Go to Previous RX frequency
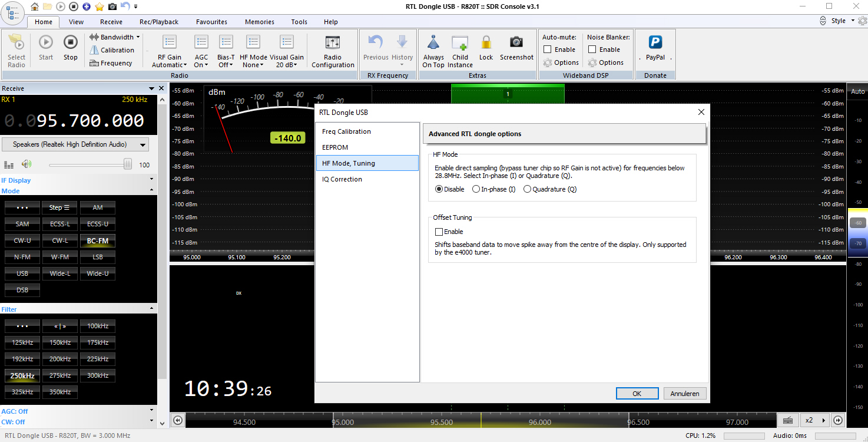Screen dimensions: 868x442 click(x=376, y=42)
